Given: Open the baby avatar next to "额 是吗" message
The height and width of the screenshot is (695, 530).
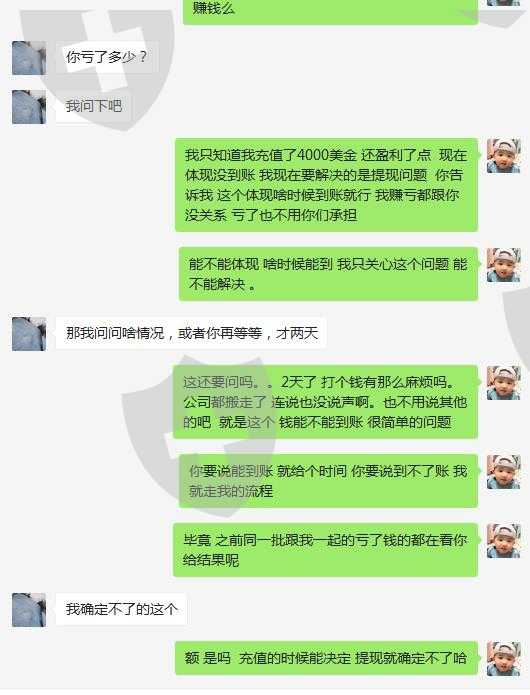Looking at the screenshot, I should 503,659.
